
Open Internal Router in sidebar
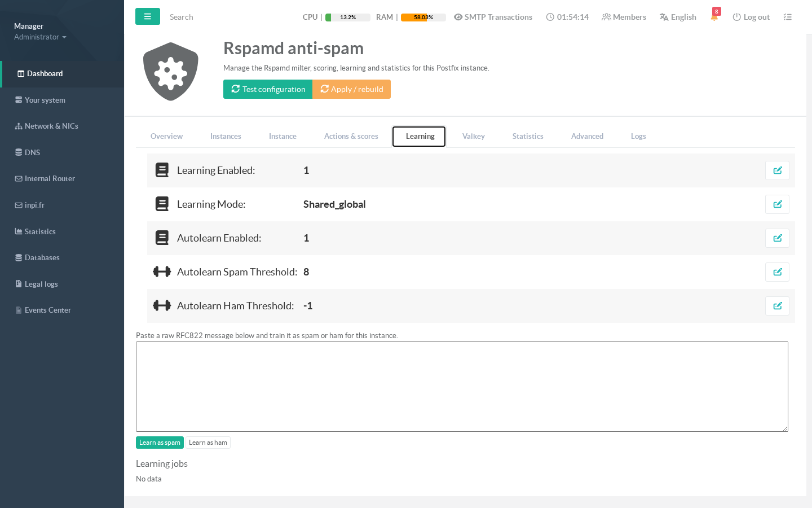pyautogui.click(x=62, y=178)
